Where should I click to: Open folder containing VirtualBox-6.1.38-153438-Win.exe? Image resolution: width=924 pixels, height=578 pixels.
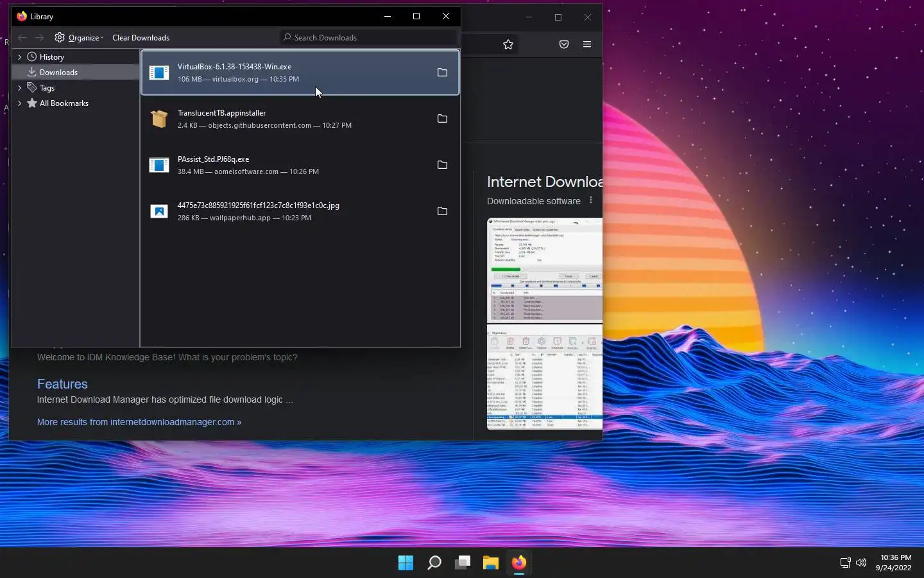[x=442, y=73]
